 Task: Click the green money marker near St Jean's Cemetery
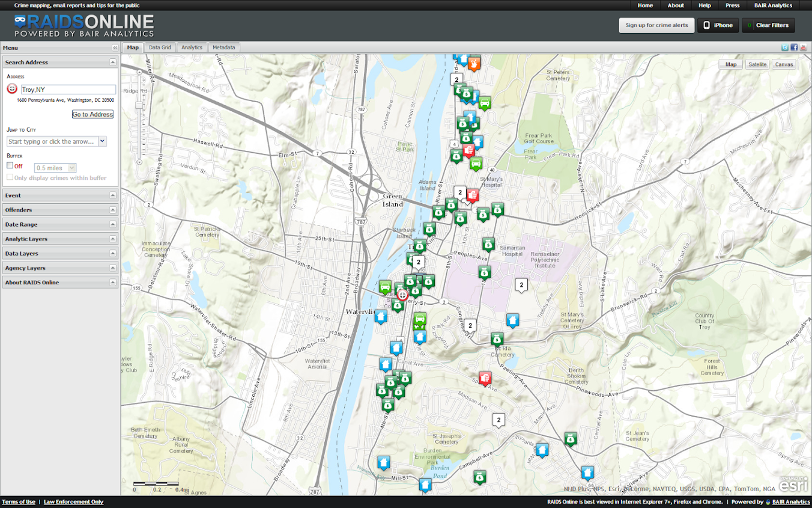tap(571, 439)
